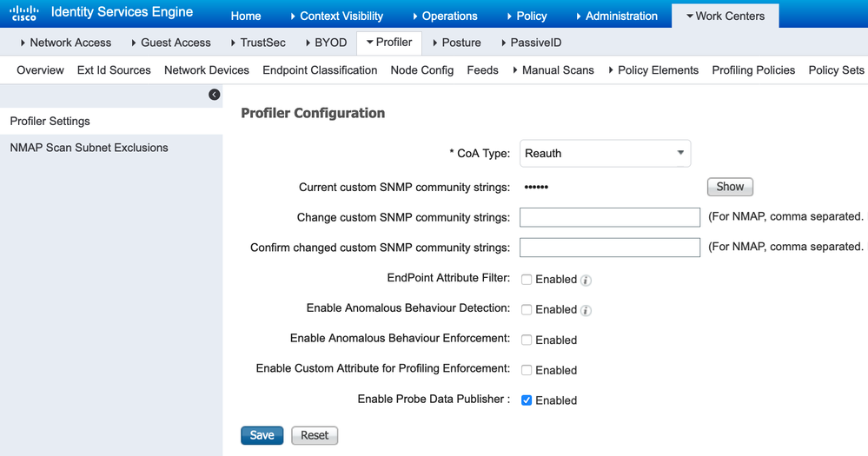868x456 pixels.
Task: Open the info icon next to Anomalous Behaviour Detection
Action: (586, 310)
